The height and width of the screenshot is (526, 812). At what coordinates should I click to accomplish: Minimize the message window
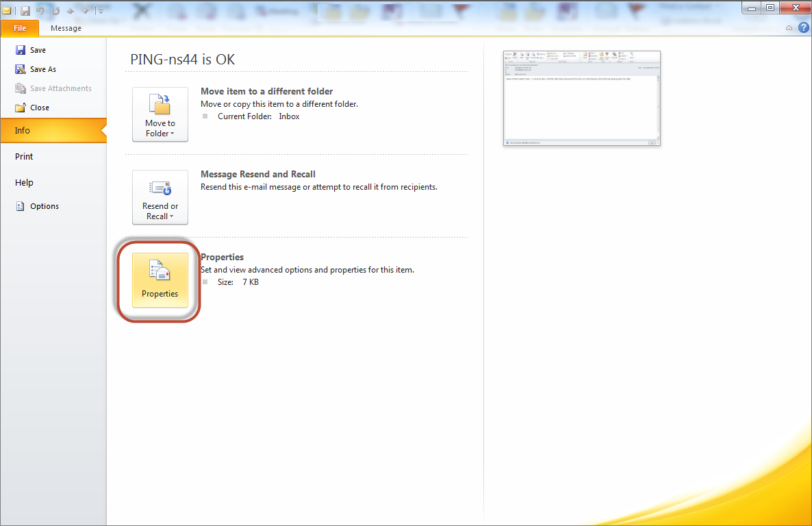[x=752, y=8]
